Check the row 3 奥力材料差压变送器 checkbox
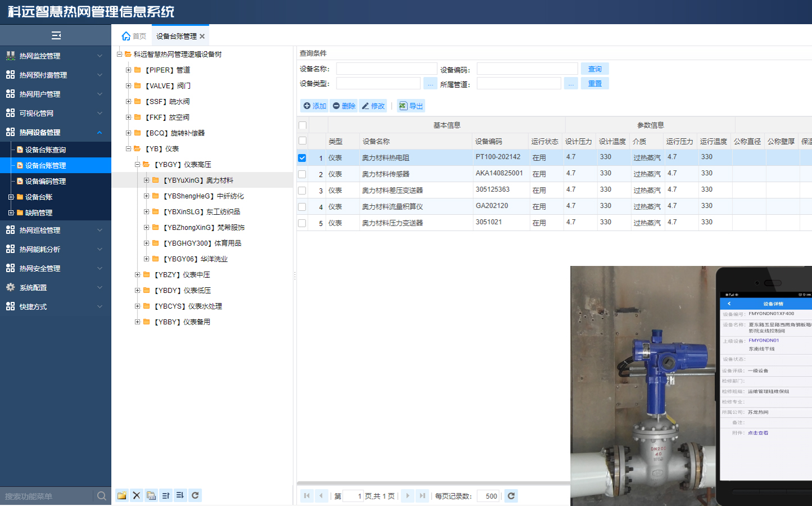 pyautogui.click(x=302, y=191)
